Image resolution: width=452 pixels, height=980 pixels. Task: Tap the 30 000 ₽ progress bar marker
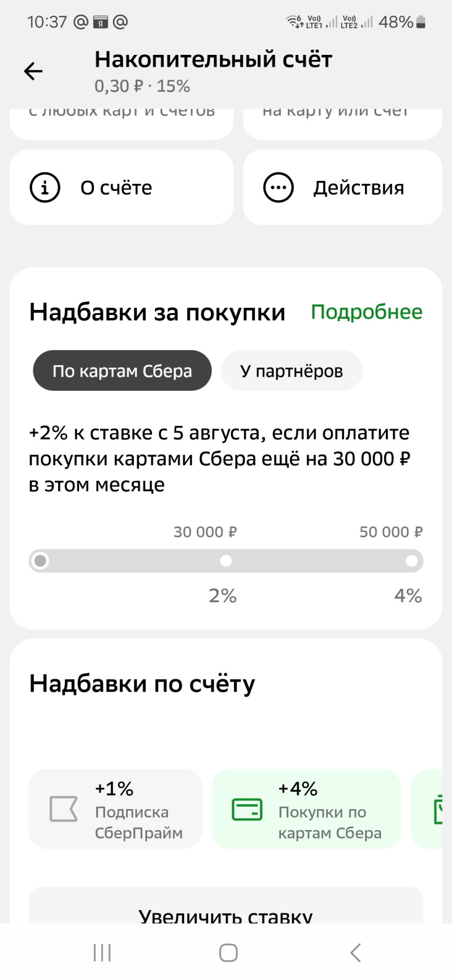click(226, 561)
